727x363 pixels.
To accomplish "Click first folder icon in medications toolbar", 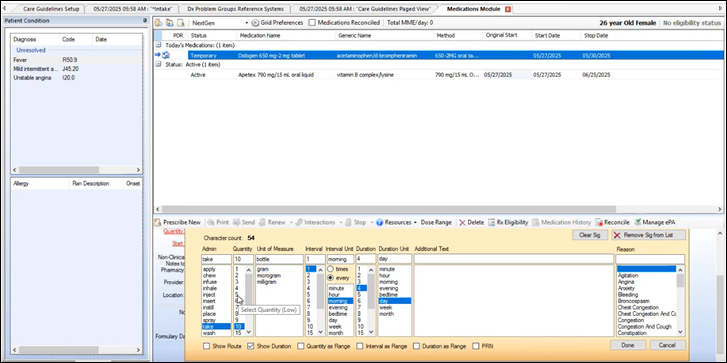I will tap(159, 23).
